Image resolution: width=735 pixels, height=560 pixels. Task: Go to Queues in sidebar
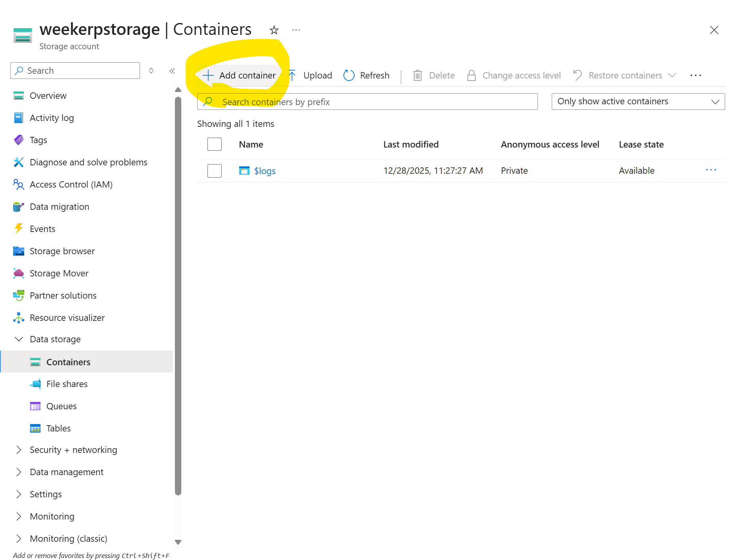pos(61,406)
